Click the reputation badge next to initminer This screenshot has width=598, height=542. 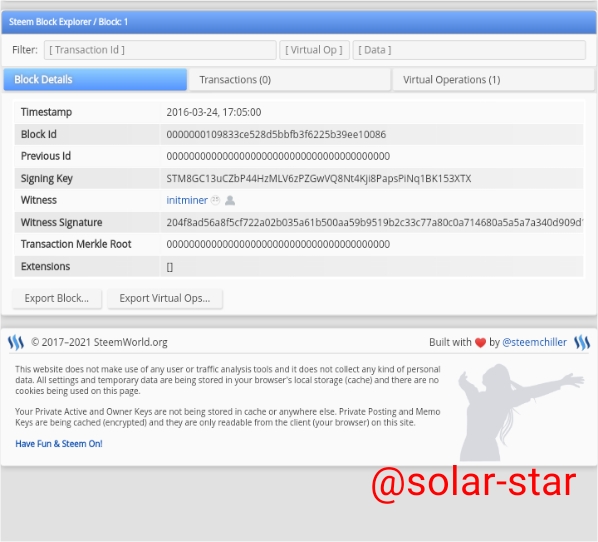point(215,200)
